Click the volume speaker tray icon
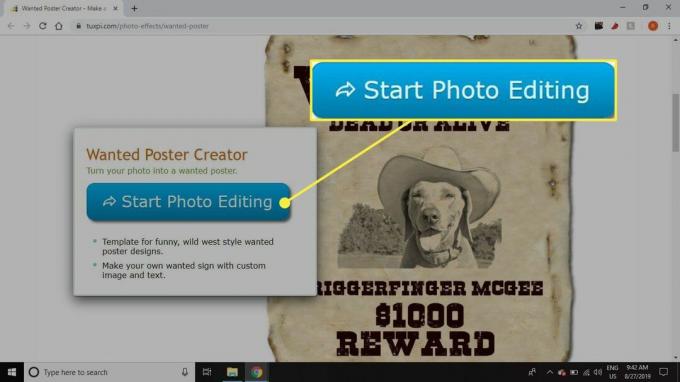Screen dimensions: 680x382 (598, 372)
